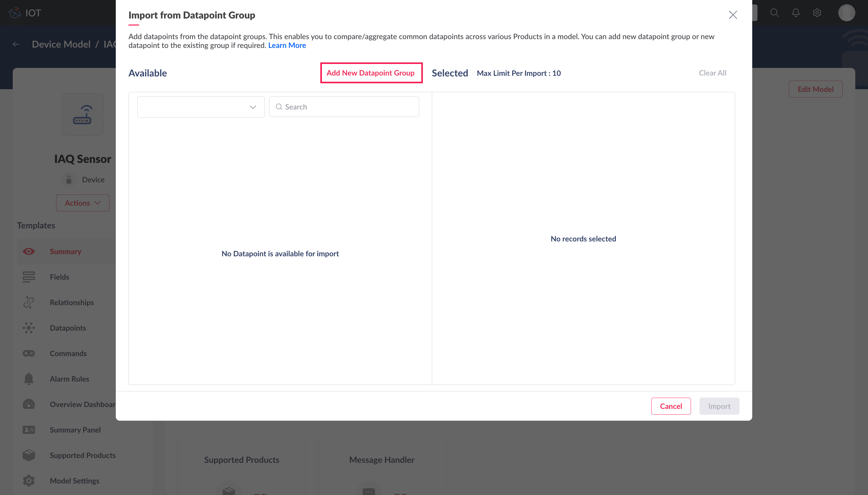868x495 pixels.
Task: Cancel the import dialog
Action: pos(671,406)
